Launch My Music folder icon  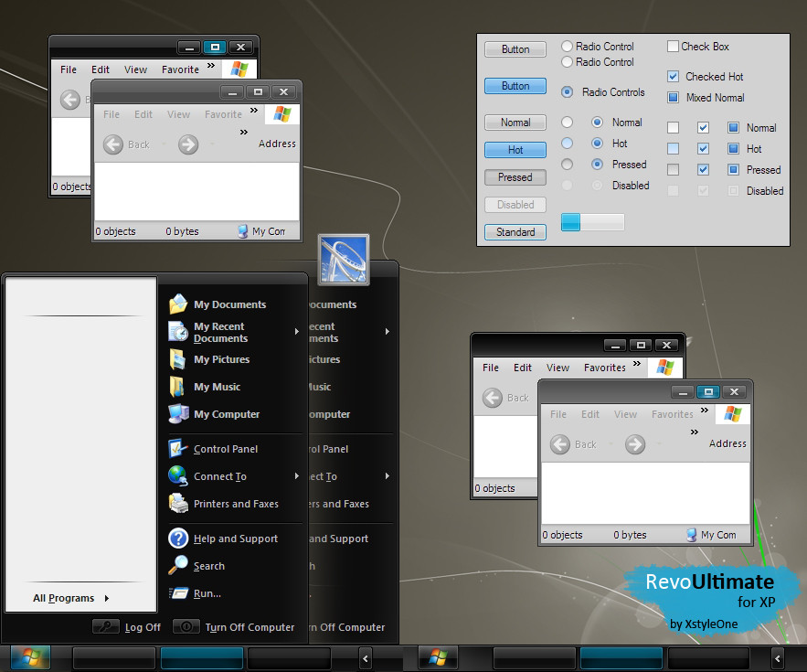click(178, 387)
